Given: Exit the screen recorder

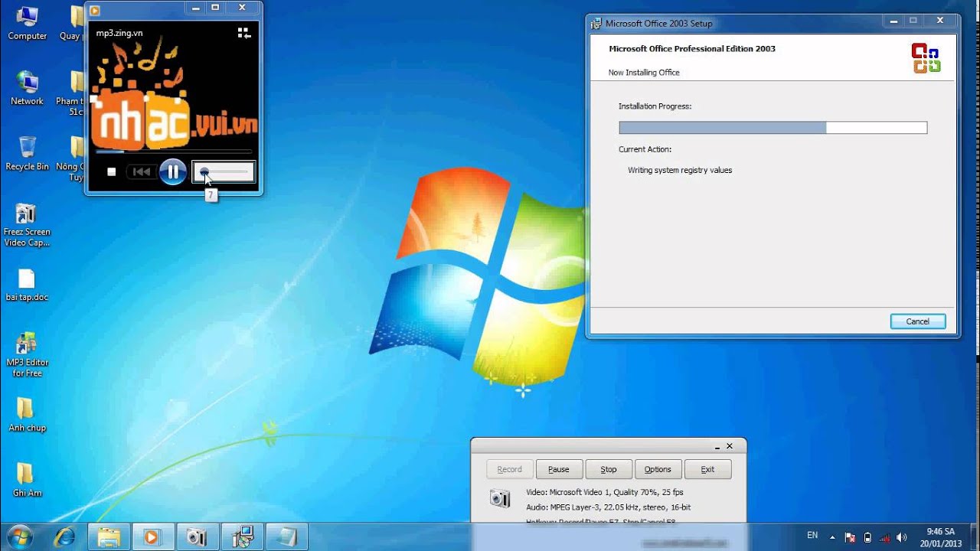Looking at the screenshot, I should (x=707, y=469).
